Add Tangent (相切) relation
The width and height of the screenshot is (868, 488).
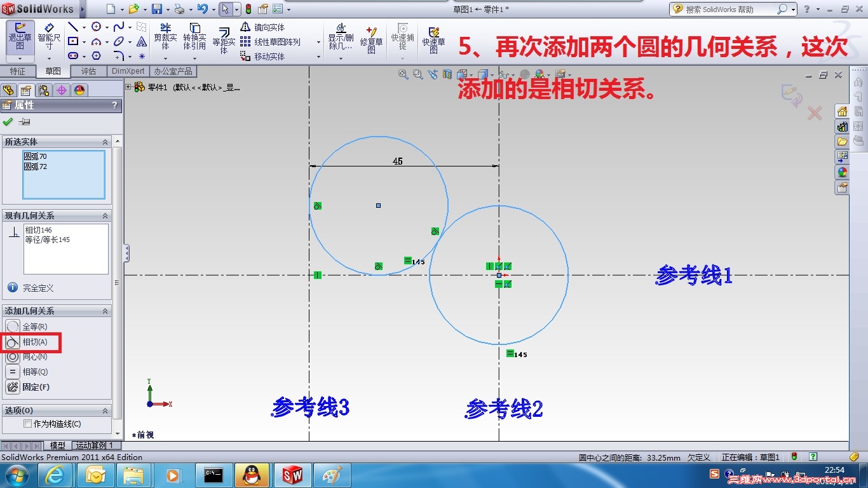pyautogui.click(x=27, y=342)
